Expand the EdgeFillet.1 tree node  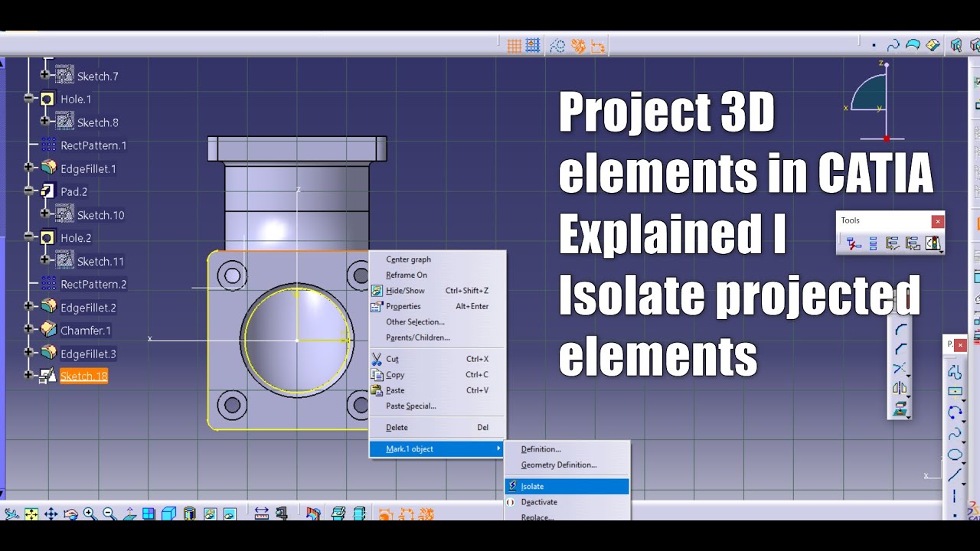point(29,167)
